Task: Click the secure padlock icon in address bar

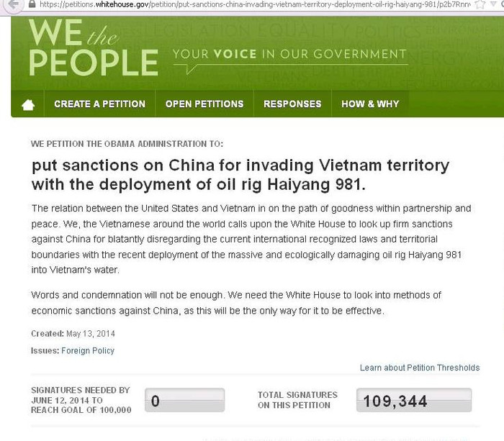Action: pyautogui.click(x=32, y=4)
